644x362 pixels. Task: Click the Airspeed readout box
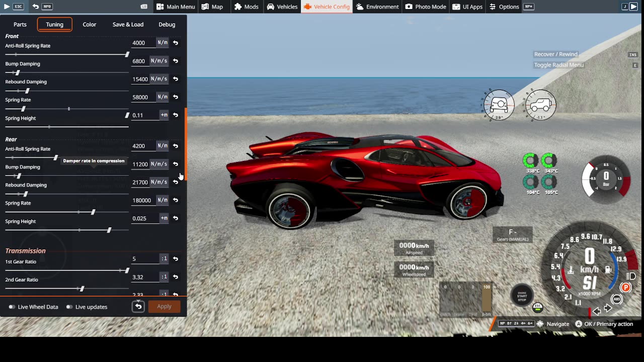[x=414, y=248]
